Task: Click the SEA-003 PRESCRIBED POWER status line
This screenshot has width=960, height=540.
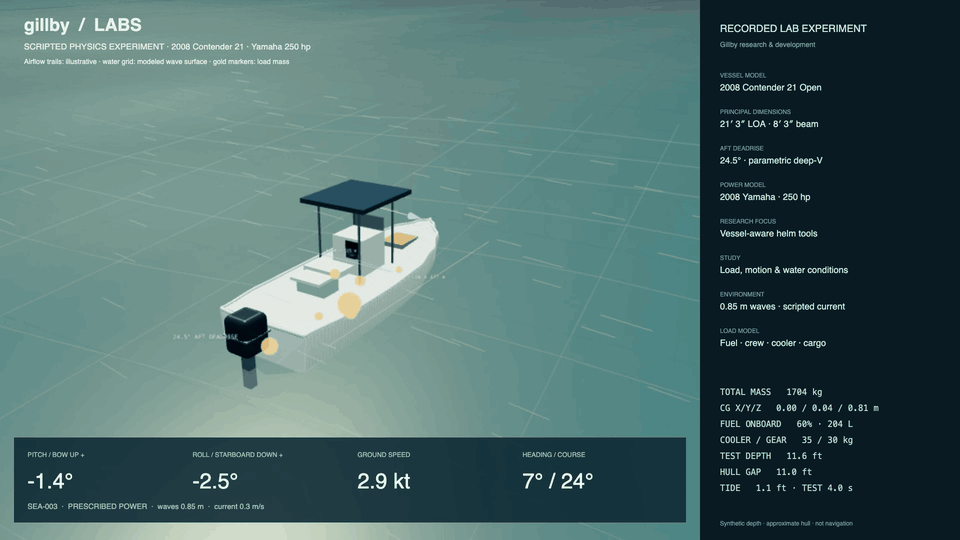Action: [146, 506]
